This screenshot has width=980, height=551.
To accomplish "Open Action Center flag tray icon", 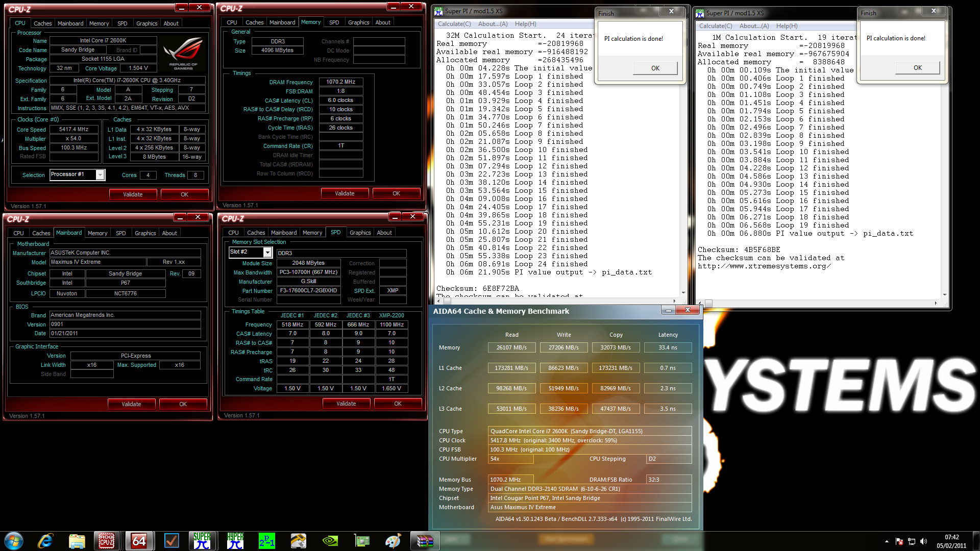I will point(899,541).
